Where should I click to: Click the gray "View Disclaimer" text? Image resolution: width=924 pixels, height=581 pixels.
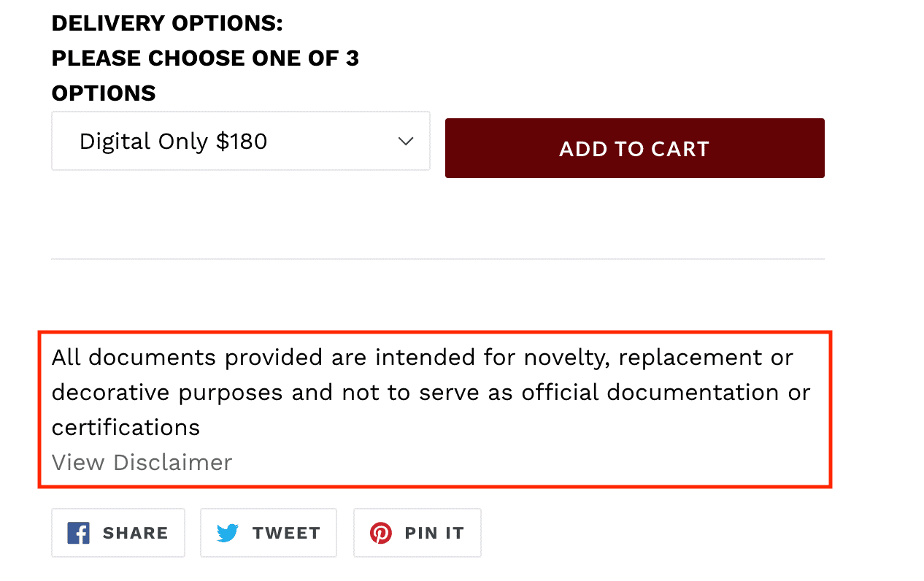[142, 462]
